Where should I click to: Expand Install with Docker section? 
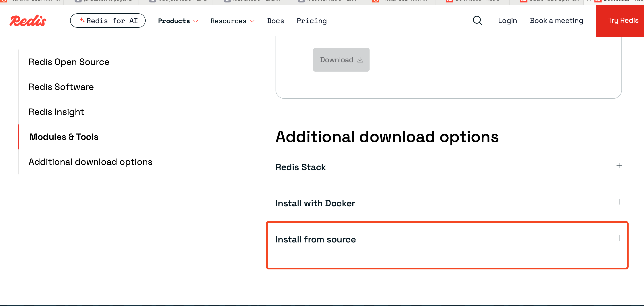(x=315, y=203)
